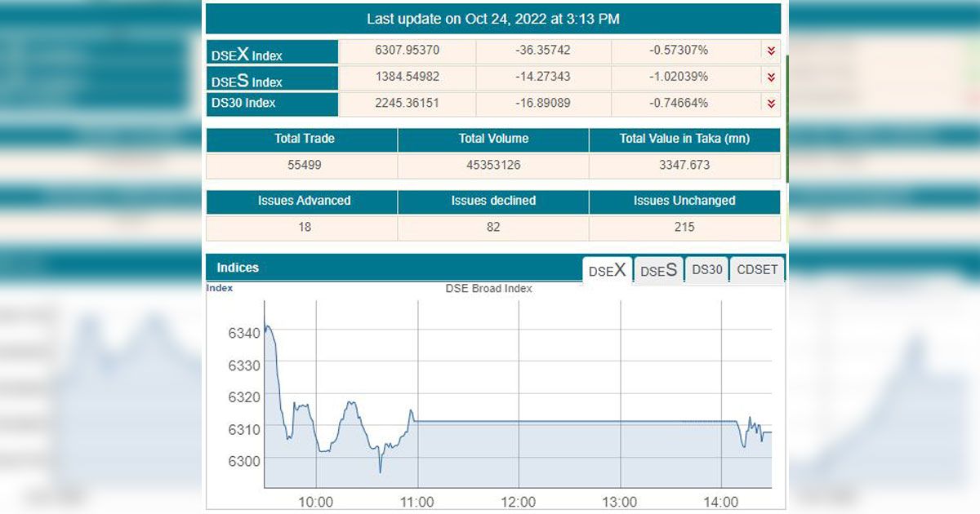Click the DS30 Index label
Screen dimensions: 980x514
pos(243,104)
